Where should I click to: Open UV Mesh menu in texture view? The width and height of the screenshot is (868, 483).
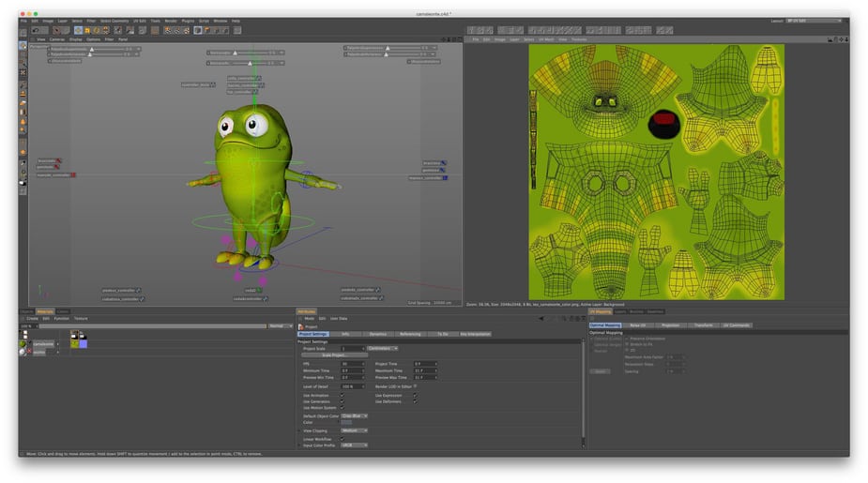pos(546,39)
